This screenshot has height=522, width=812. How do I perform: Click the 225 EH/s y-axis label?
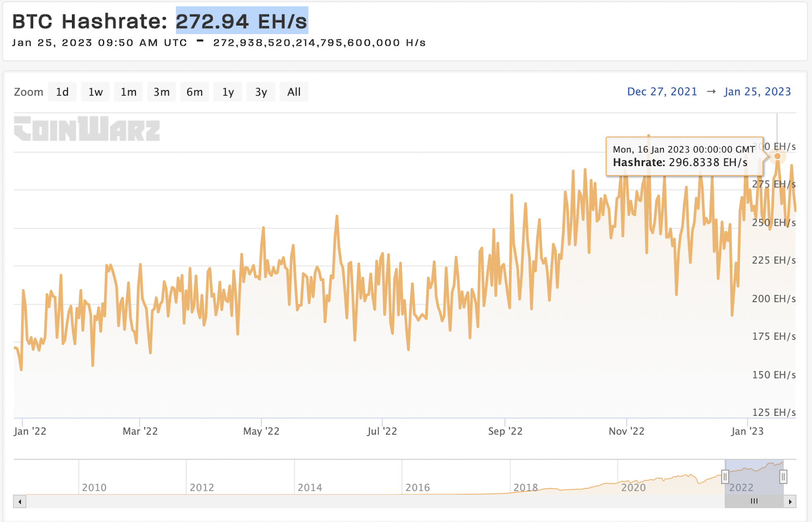[x=774, y=260]
